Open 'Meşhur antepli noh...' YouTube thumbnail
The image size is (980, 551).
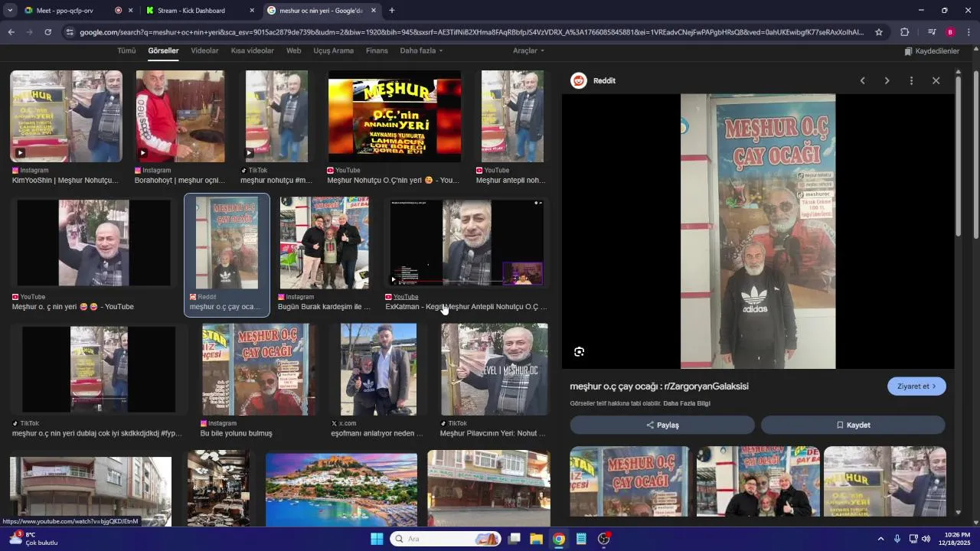[512, 116]
